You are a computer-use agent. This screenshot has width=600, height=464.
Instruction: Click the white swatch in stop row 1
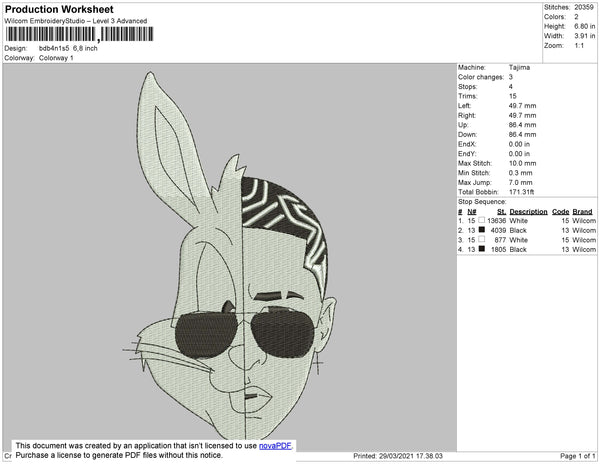tap(482, 220)
